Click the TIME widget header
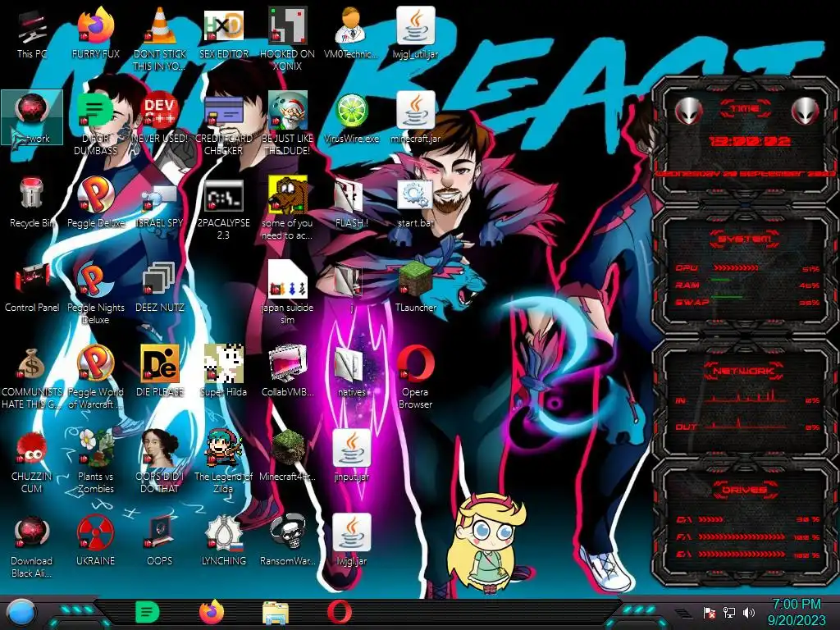The width and height of the screenshot is (840, 630). [745, 109]
